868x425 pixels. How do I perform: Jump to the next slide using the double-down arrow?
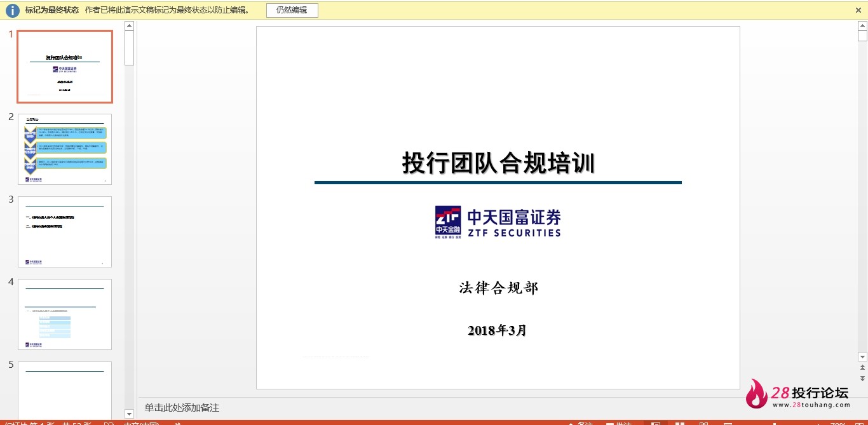coord(862,378)
